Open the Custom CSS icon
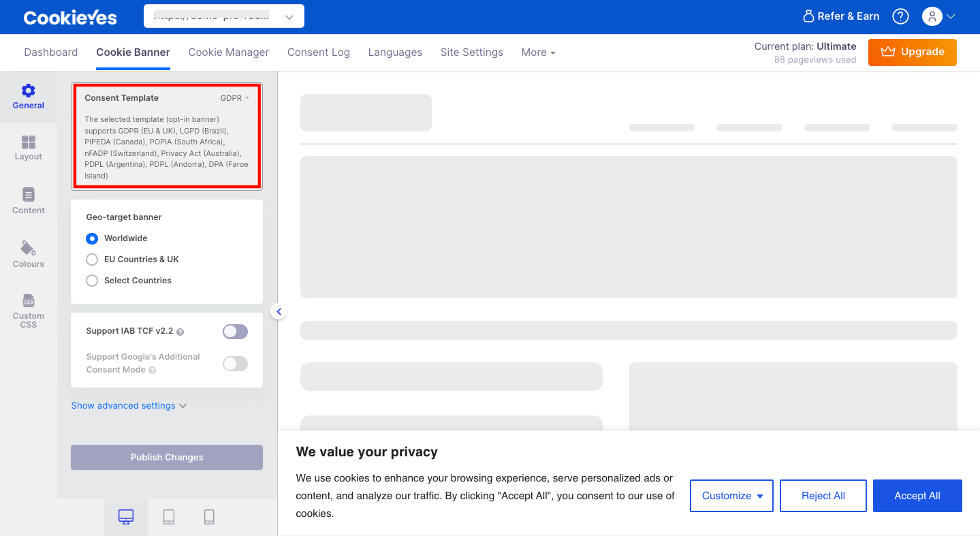 click(x=28, y=301)
